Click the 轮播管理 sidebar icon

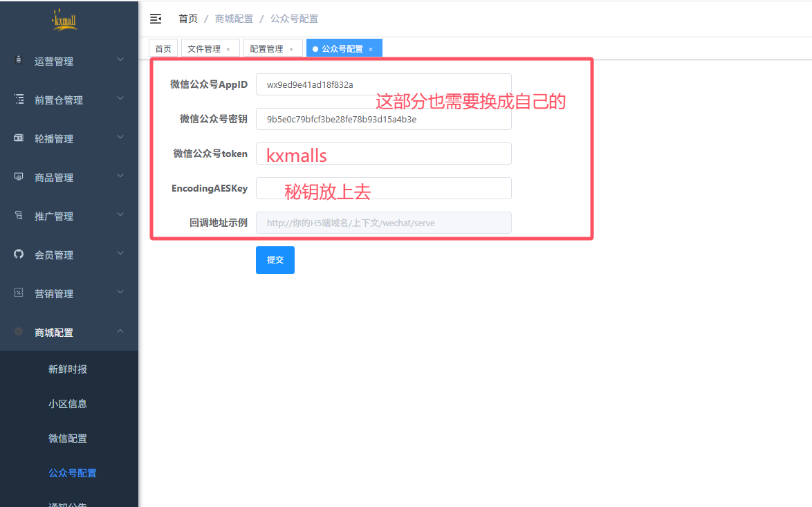(x=19, y=138)
